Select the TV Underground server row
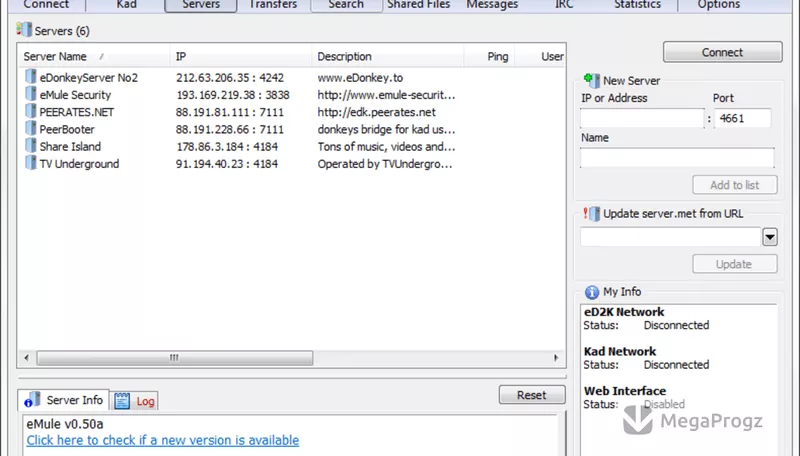The height and width of the screenshot is (456, 800). (x=291, y=164)
